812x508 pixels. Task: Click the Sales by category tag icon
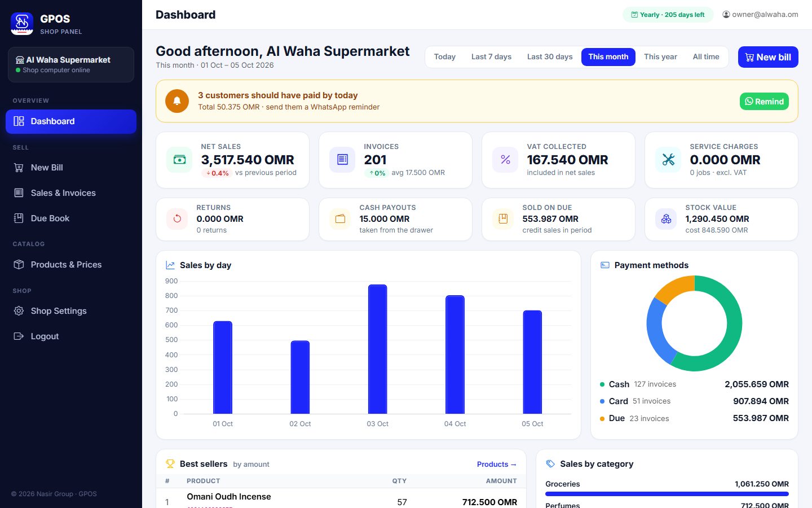(550, 464)
